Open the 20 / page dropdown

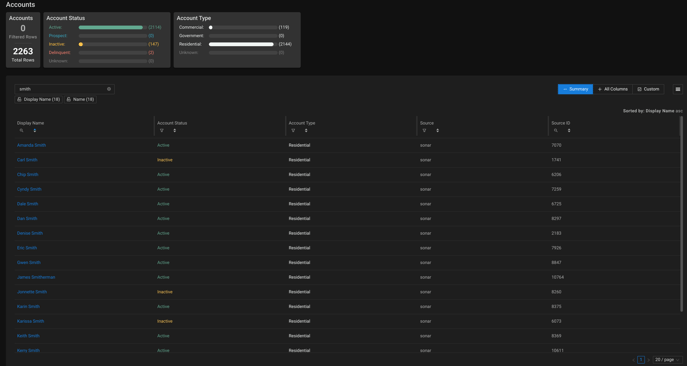click(667, 360)
